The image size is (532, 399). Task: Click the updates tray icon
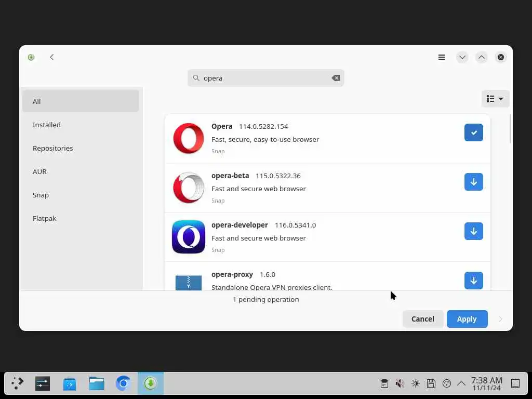446,383
